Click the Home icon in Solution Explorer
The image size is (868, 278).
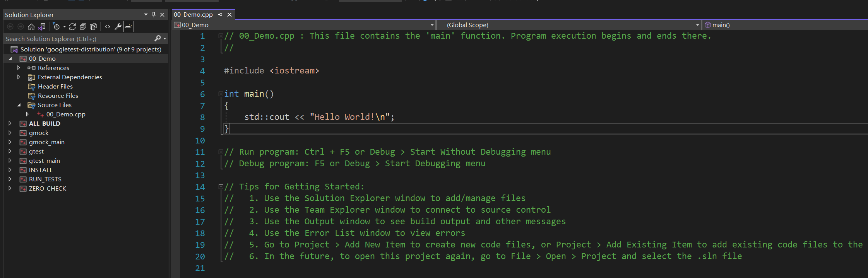click(31, 27)
